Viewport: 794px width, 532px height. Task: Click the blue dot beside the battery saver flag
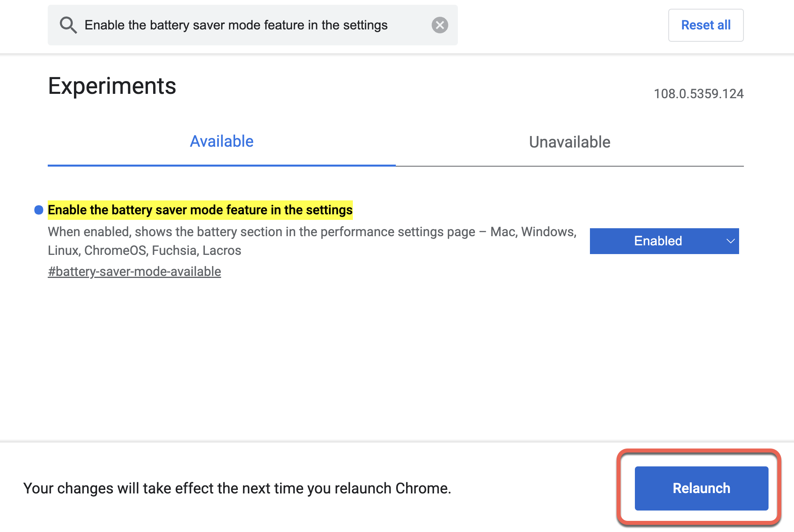click(39, 210)
